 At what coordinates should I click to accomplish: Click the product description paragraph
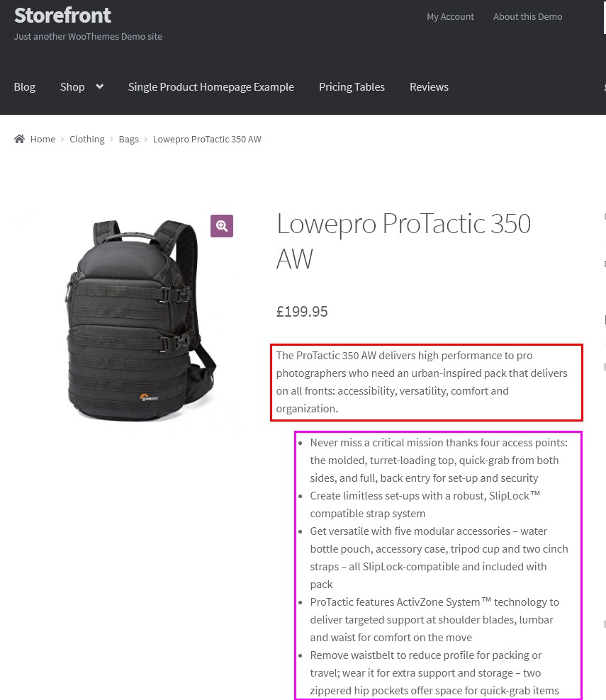pyautogui.click(x=427, y=382)
